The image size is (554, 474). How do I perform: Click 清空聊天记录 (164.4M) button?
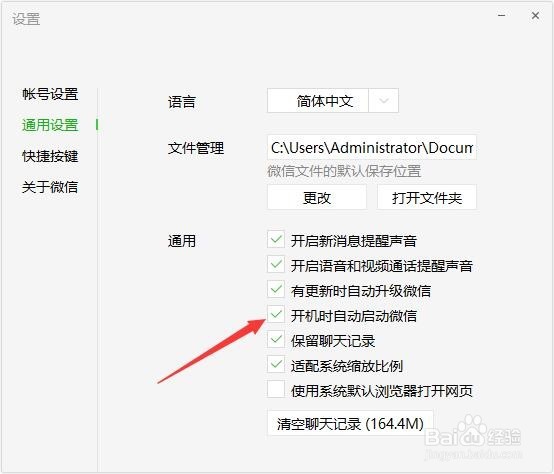(x=350, y=423)
